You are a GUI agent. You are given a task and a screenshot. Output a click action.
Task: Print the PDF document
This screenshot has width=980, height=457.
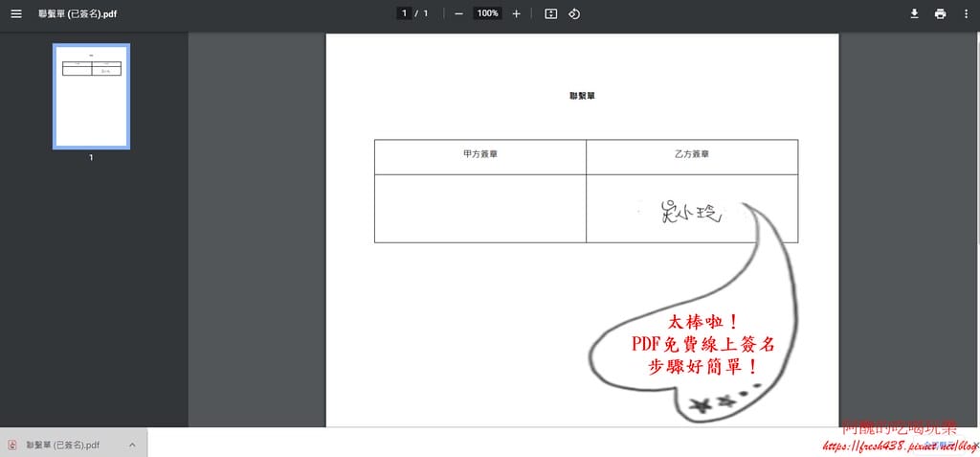coord(940,13)
